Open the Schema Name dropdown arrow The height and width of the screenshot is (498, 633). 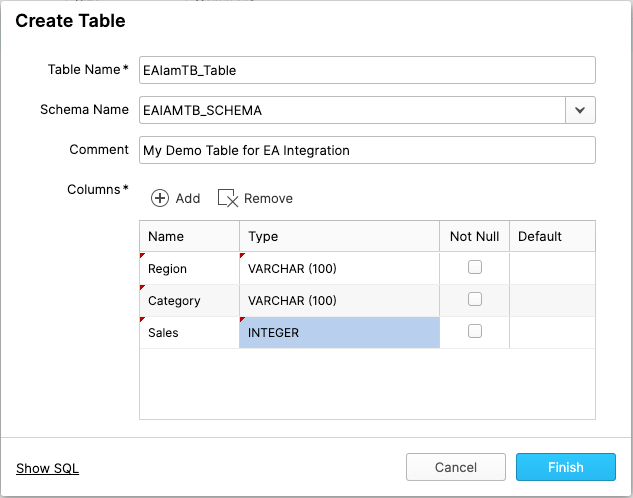580,110
